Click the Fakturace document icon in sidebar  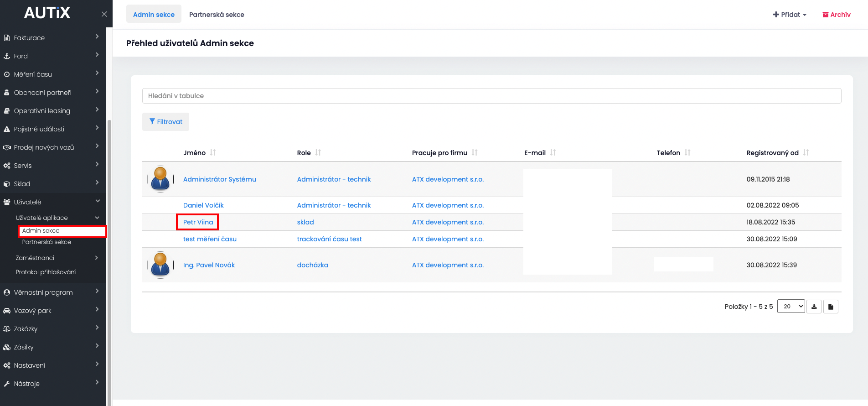tap(7, 38)
